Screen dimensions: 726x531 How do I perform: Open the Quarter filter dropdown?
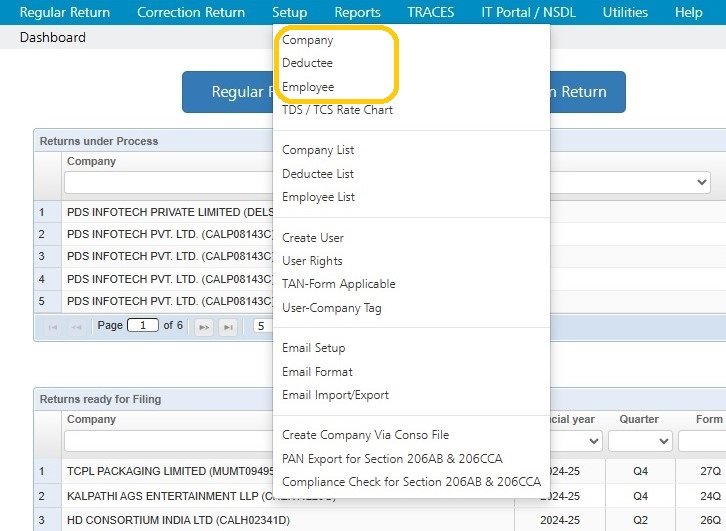coord(640,441)
